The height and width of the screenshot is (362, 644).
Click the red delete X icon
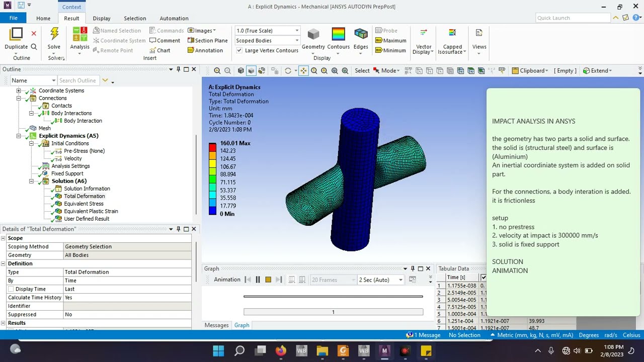click(34, 34)
